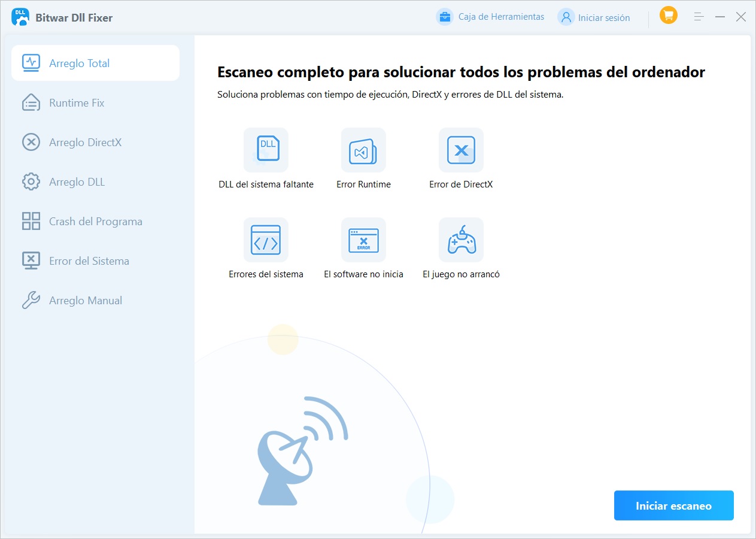Click the Errores del sistema label
Screen dimensions: 756x539
(x=266, y=274)
